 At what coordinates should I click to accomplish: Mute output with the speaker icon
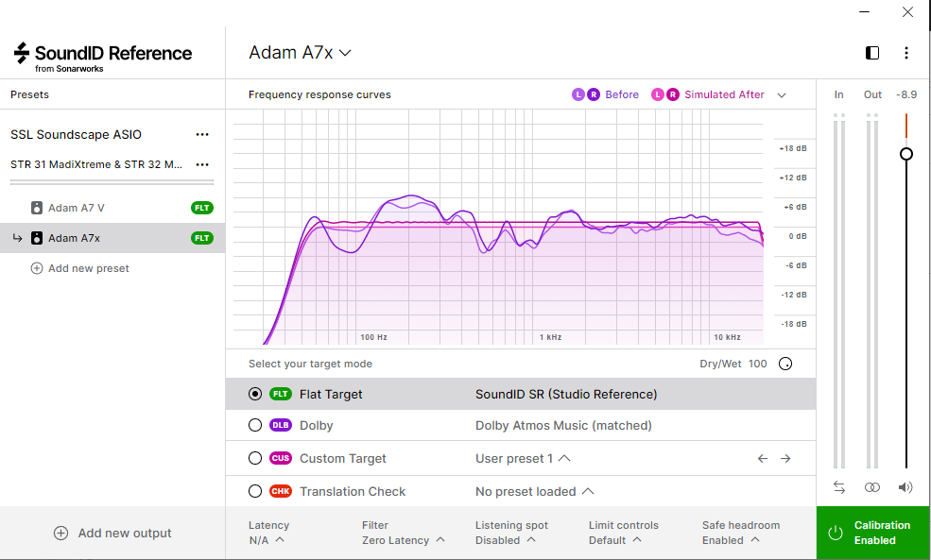pyautogui.click(x=905, y=486)
